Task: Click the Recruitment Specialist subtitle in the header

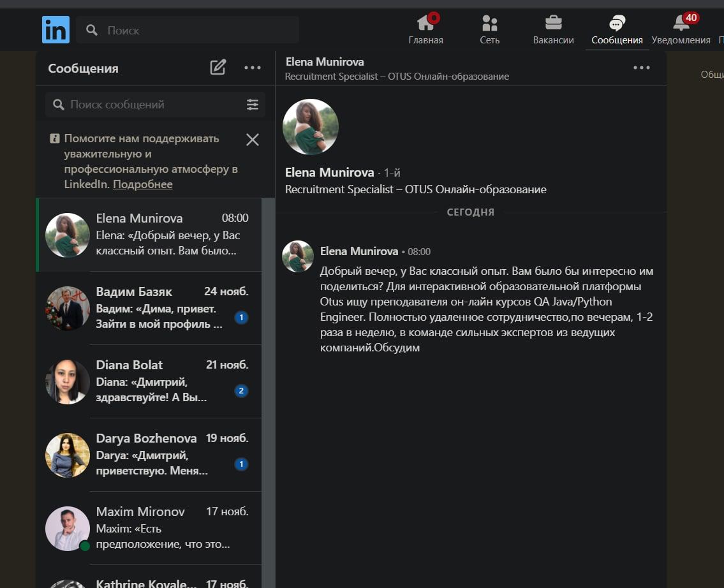Action: point(397,77)
